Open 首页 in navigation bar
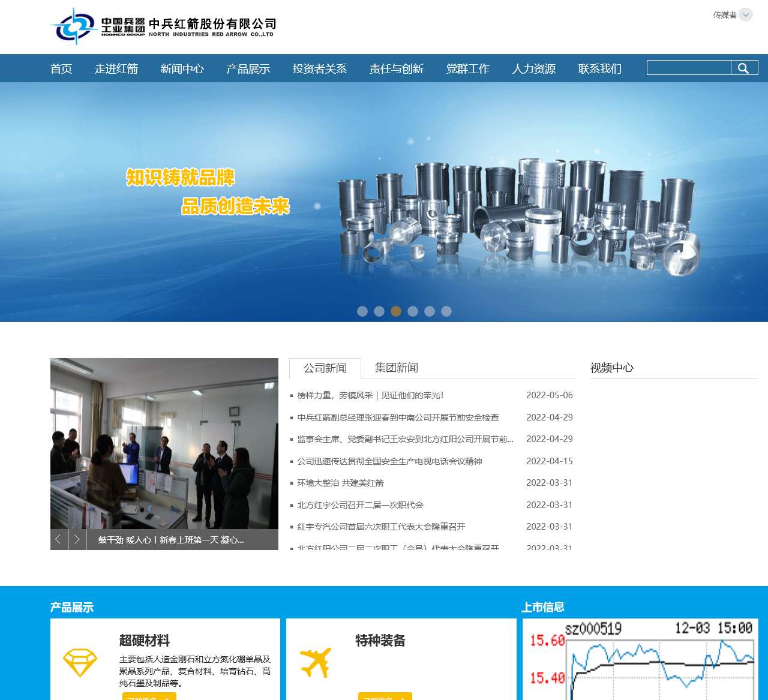This screenshot has height=700, width=768. [x=61, y=69]
